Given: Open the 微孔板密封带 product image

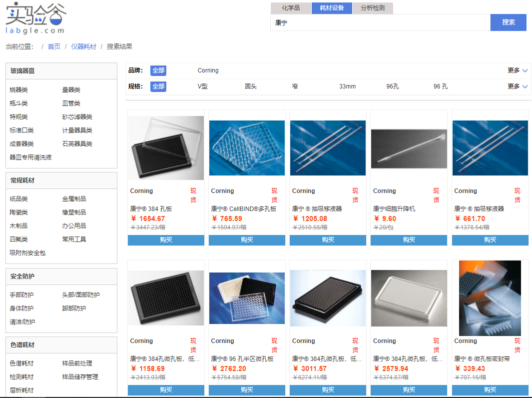Looking at the screenshot, I should [490, 298].
